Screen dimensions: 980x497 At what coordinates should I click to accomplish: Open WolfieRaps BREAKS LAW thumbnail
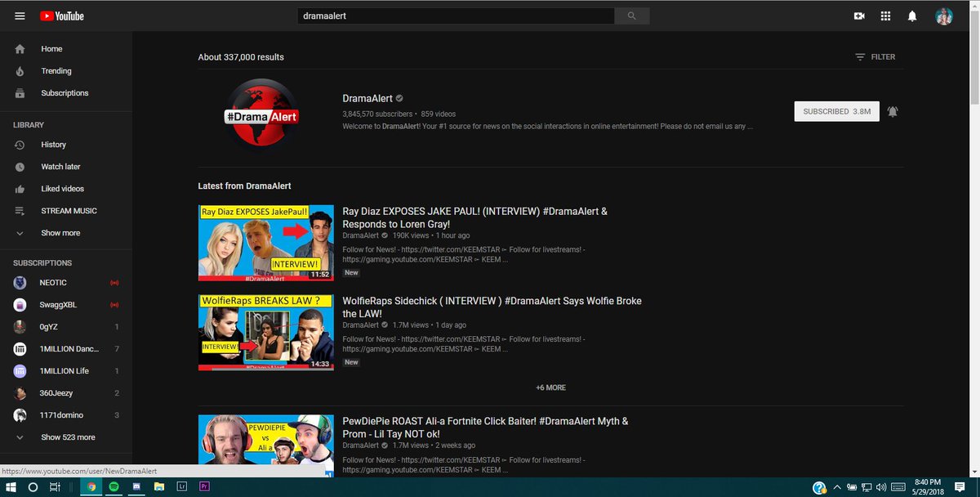pyautogui.click(x=265, y=333)
